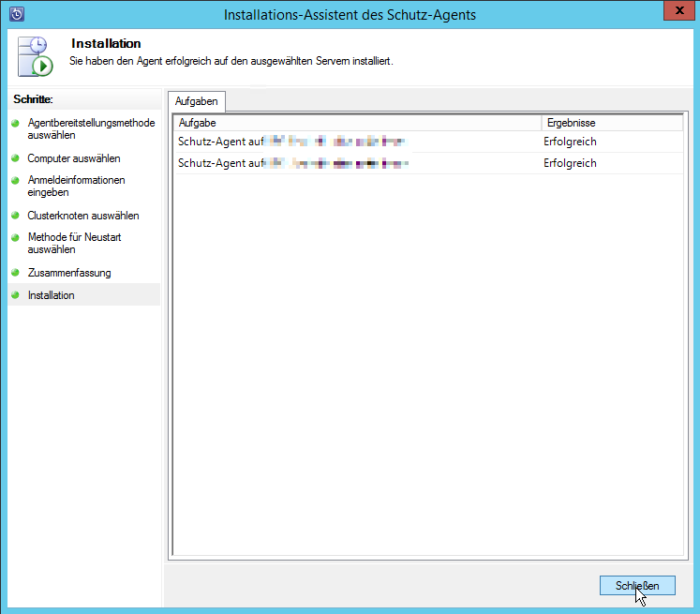Click green dot beside Agentbereitstellungsmethode auswählen
The height and width of the screenshot is (614, 700).
pos(15,124)
